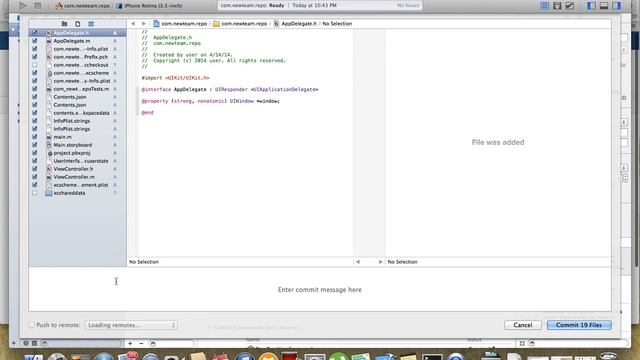Click the Main.storyboard file icon

click(49, 145)
